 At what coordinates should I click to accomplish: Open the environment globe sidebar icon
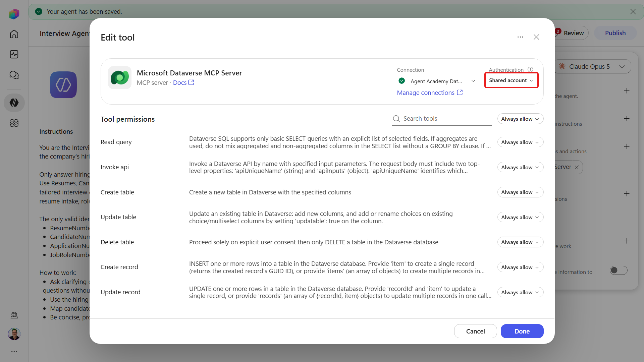tap(14, 315)
